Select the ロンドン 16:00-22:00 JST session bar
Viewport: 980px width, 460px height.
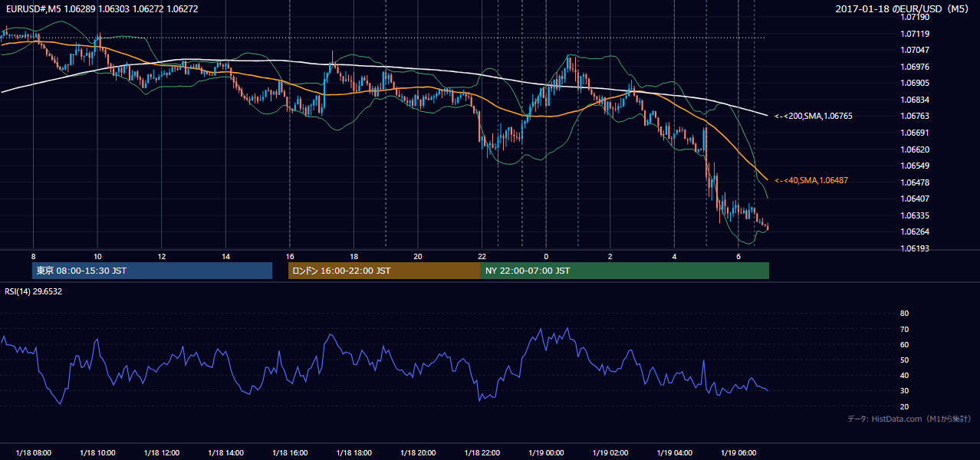(384, 271)
